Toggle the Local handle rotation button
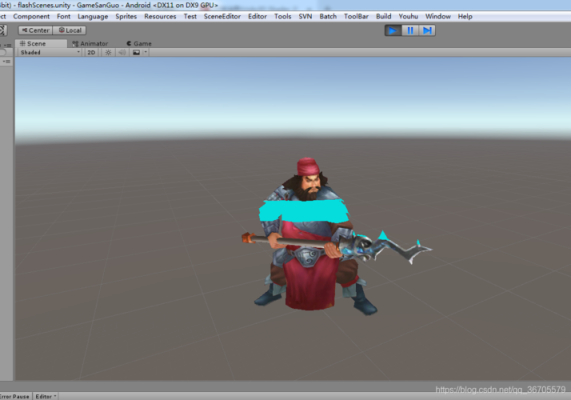The height and width of the screenshot is (400, 571). (x=70, y=30)
